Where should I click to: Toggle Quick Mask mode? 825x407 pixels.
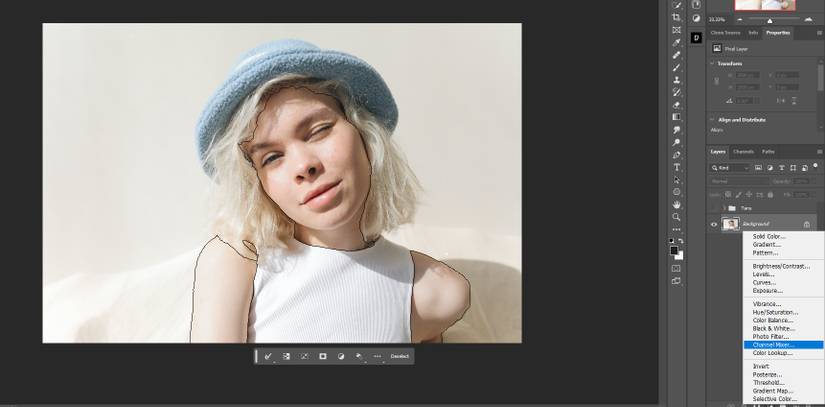point(677,268)
